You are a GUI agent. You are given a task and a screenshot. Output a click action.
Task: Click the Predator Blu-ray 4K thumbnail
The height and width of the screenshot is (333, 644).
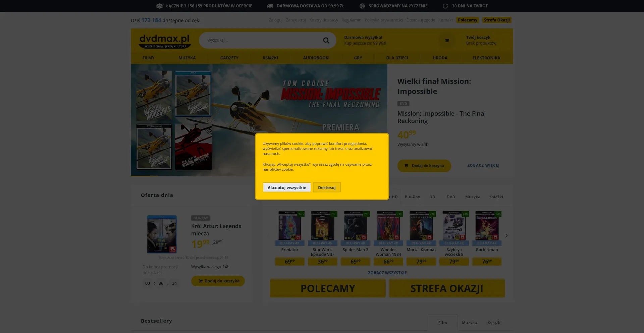[290, 226]
